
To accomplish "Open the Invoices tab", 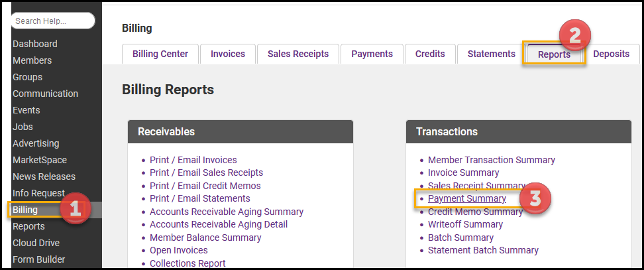I will [x=228, y=54].
